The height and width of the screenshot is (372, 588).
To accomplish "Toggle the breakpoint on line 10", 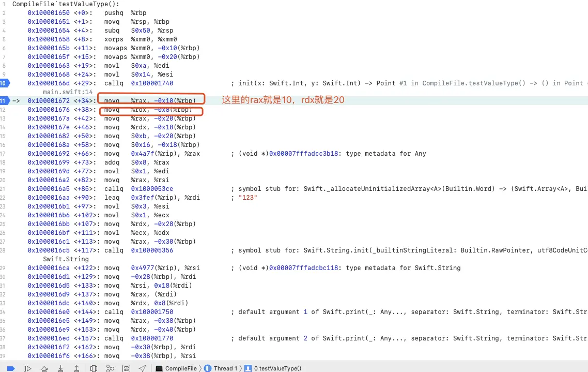I will (5, 83).
